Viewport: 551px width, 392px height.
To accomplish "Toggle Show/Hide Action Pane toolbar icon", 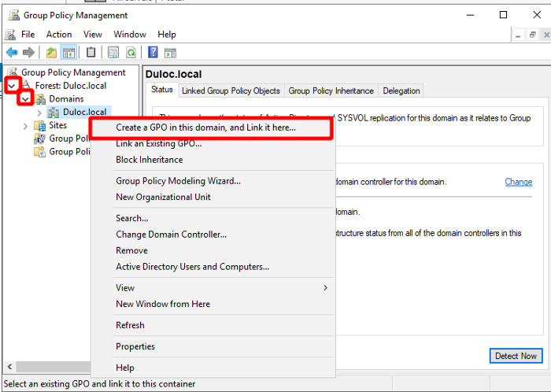I will [171, 53].
